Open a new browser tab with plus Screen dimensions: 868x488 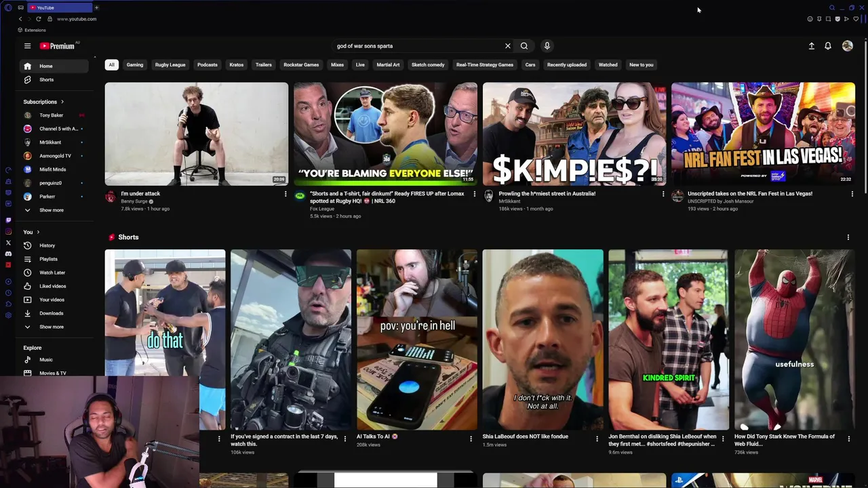(96, 7)
